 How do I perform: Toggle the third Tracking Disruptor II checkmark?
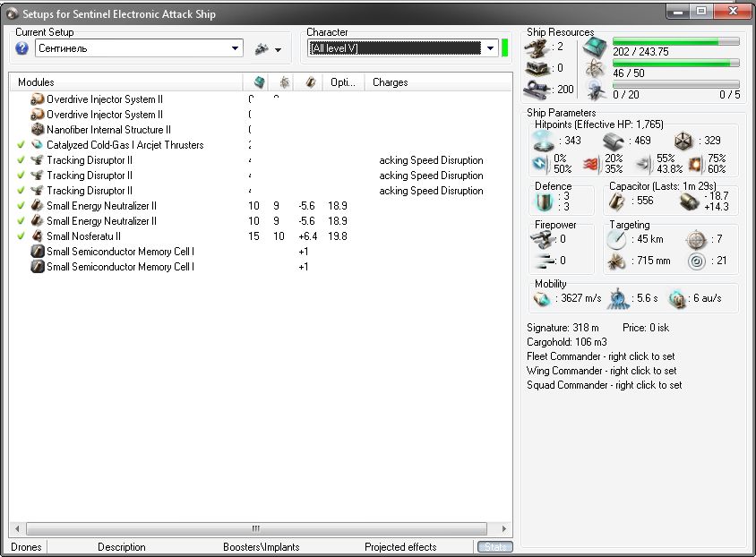[x=21, y=191]
